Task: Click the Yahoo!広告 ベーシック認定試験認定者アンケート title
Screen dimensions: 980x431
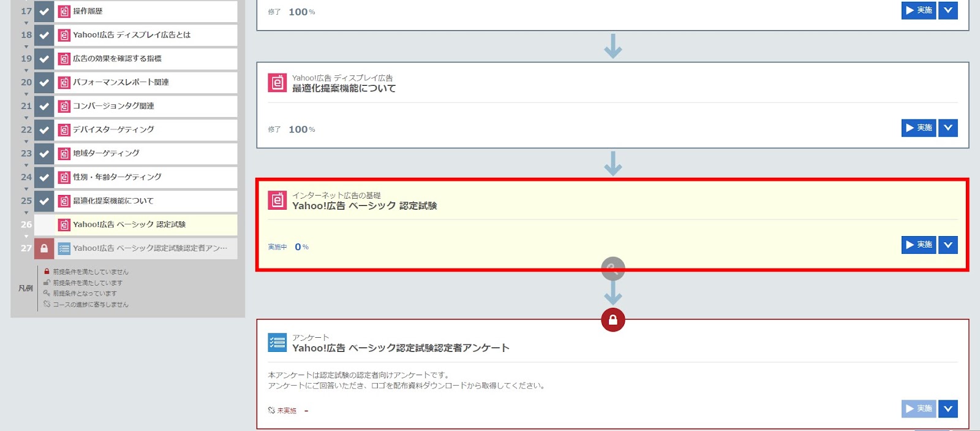Action: coord(401,348)
